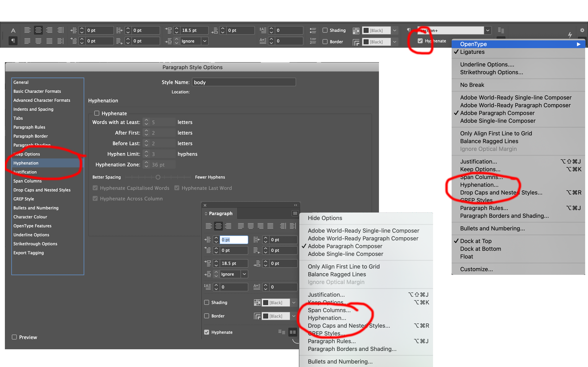The height and width of the screenshot is (367, 588).
Task: Select the Paragraph Formatting Controls icon
Action: click(13, 41)
